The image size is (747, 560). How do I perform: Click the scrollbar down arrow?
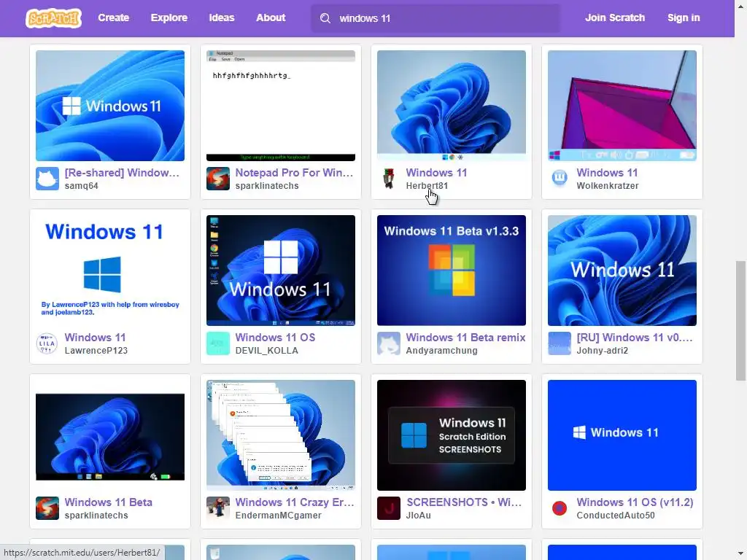coord(740,555)
